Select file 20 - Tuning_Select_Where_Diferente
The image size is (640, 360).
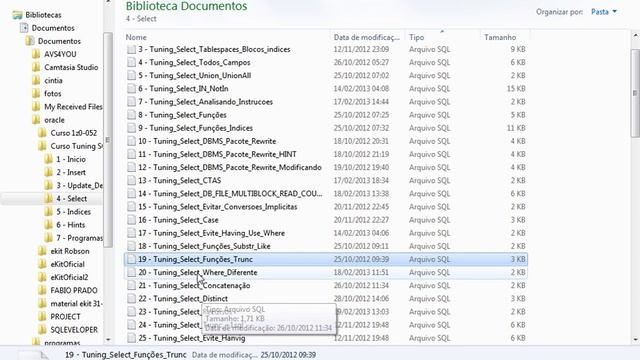[198, 272]
